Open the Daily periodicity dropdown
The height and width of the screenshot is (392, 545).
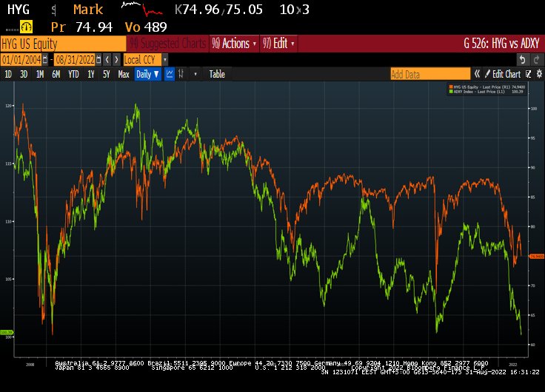point(147,74)
